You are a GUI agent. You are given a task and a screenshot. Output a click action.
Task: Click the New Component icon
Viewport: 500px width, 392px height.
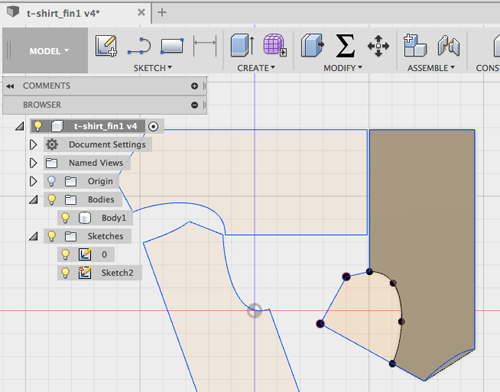point(415,45)
